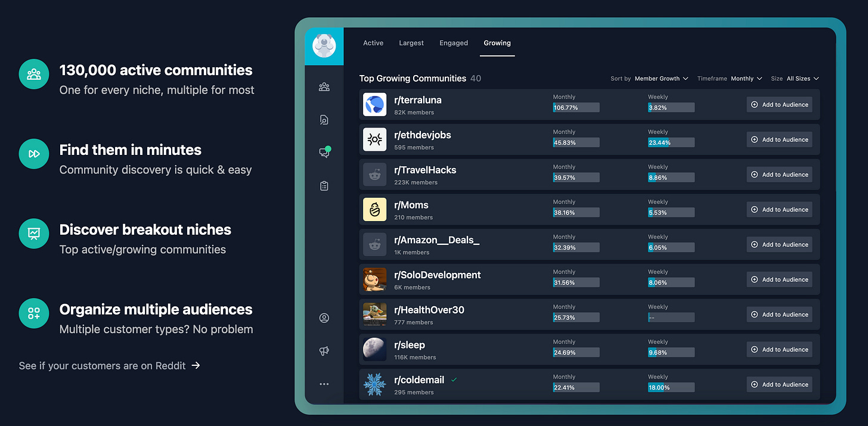Click the r/Amazon__Deals_ placeholder avatar
868x426 pixels.
point(375,244)
